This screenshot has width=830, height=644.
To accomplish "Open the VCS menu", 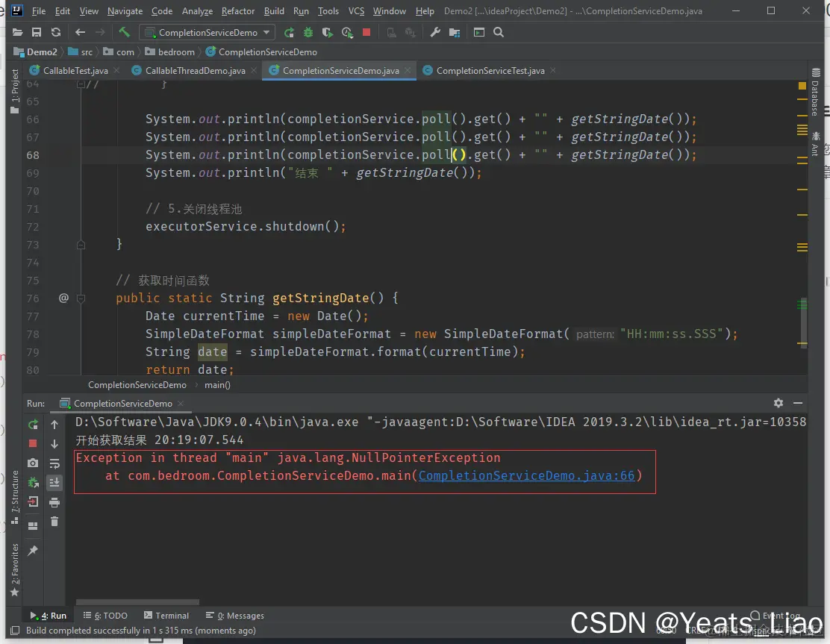I will pos(356,10).
